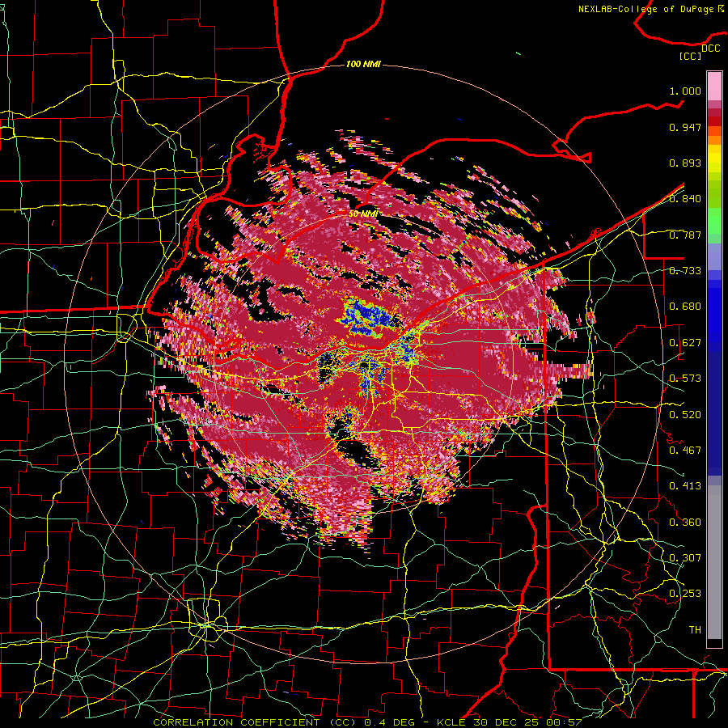
Task: Click the 0.573 legend value
Action: click(x=685, y=379)
